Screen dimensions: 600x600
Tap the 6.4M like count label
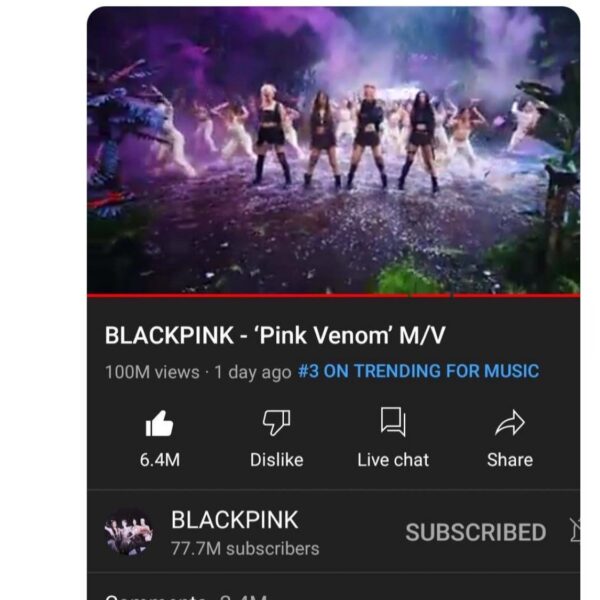(x=160, y=460)
